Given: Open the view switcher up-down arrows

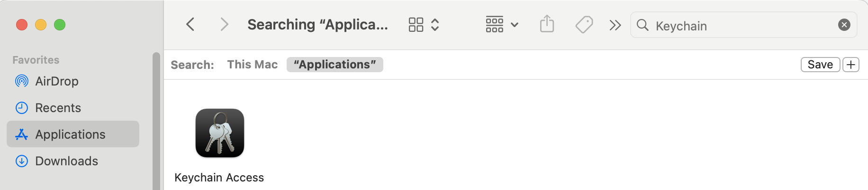Looking at the screenshot, I should coord(435,25).
